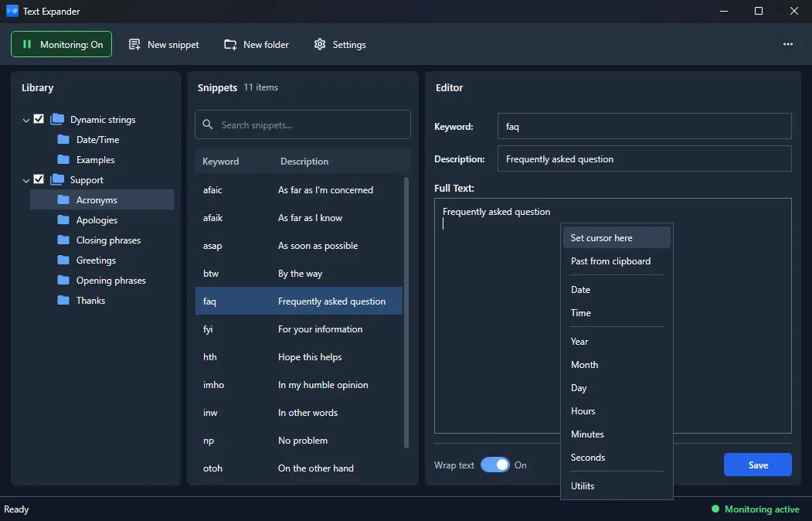Screen dimensions: 812x521
Task: Select Month in the context menu
Action: tap(617, 365)
